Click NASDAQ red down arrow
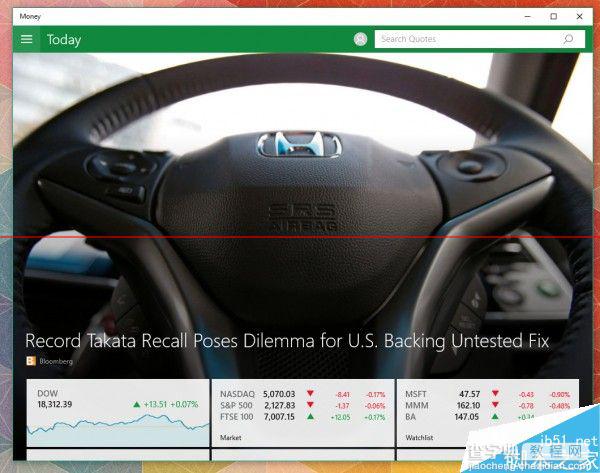Image resolution: width=600 pixels, height=473 pixels. pyautogui.click(x=310, y=393)
